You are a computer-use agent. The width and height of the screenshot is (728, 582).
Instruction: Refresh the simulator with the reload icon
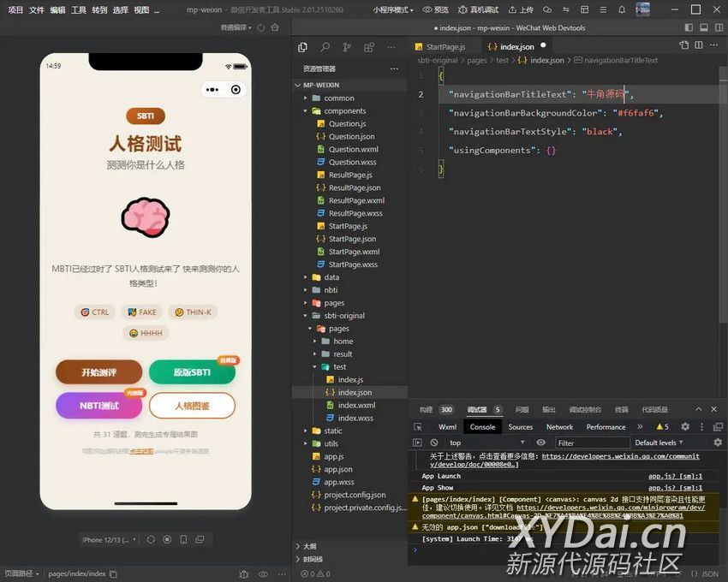click(151, 540)
